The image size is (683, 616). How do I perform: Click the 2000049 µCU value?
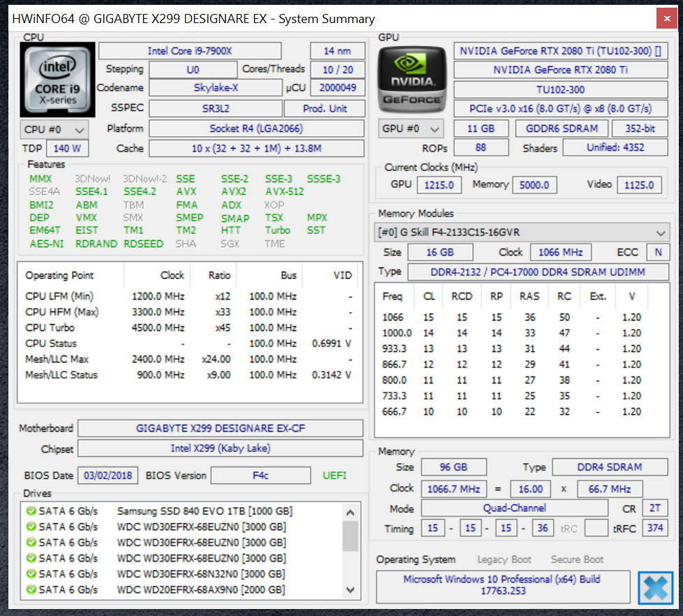[x=337, y=88]
